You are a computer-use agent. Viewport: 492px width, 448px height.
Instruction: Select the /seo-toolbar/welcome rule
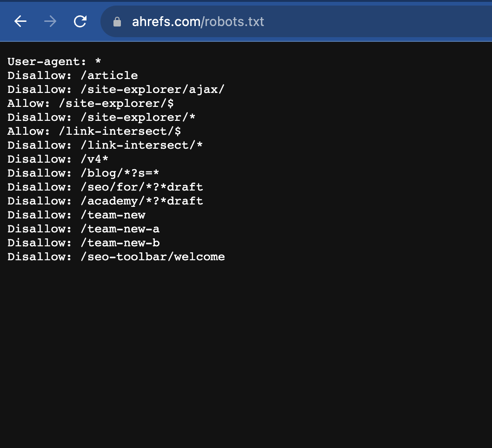(116, 257)
